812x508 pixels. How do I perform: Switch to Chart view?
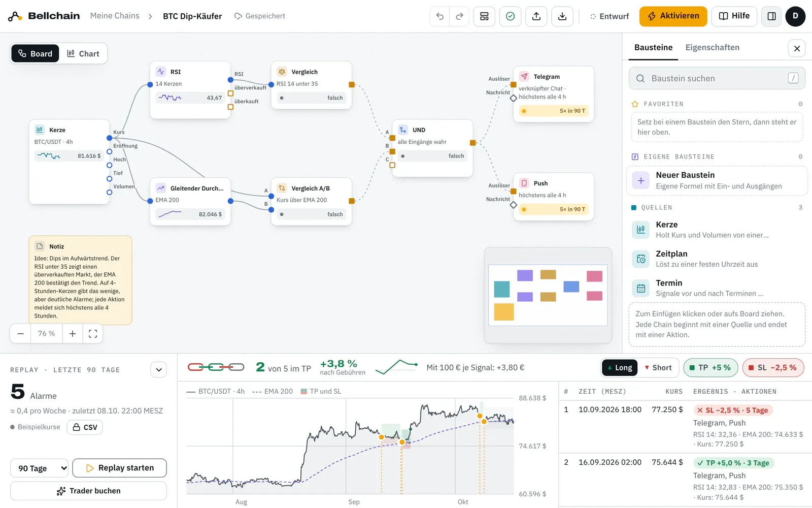coord(83,54)
